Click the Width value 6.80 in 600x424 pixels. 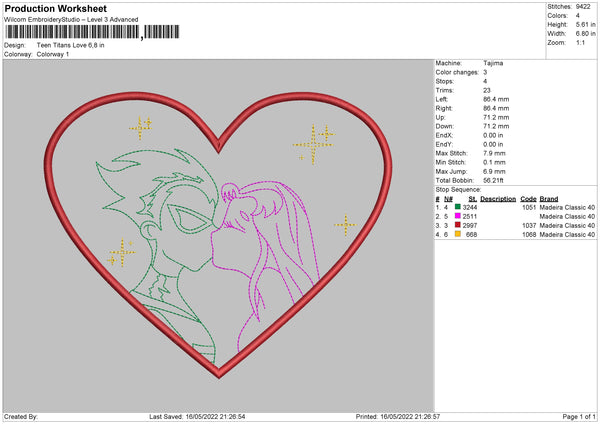(x=586, y=34)
